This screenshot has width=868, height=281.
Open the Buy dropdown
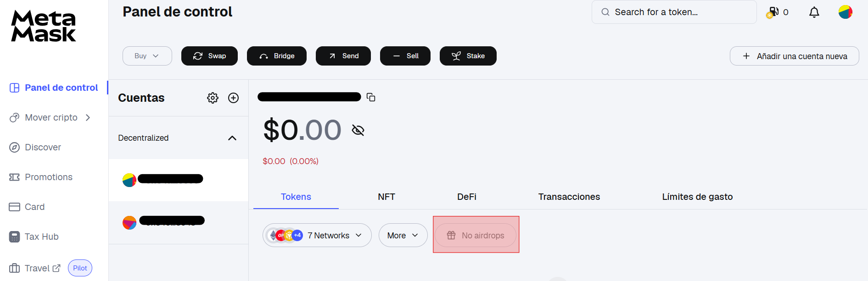point(147,56)
